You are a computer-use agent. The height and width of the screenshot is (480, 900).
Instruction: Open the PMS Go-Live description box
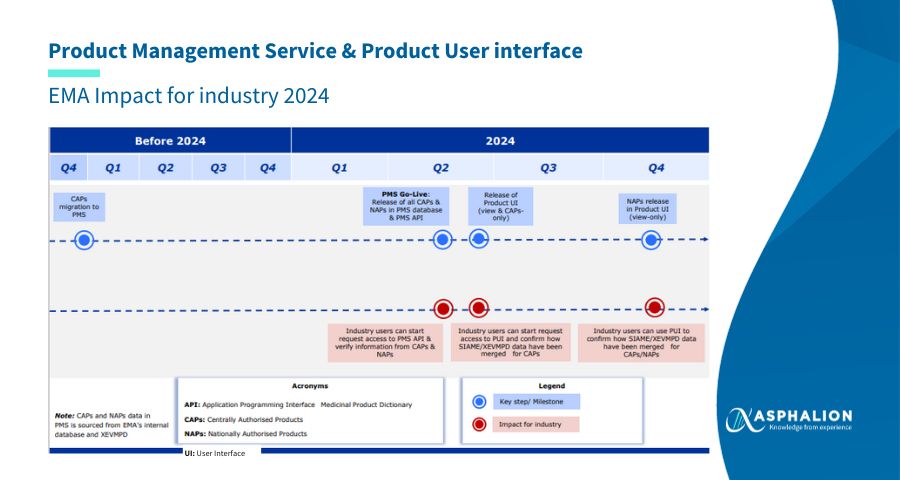point(406,206)
